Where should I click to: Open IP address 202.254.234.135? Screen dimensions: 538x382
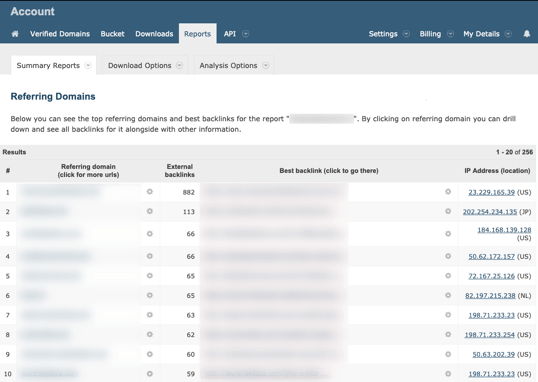[490, 212]
